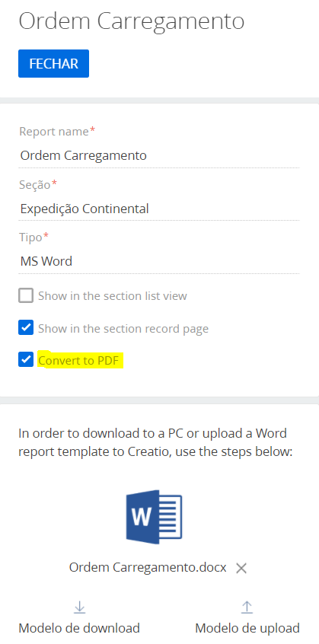
Task: Click the Modelo de upload label
Action: tap(247, 628)
